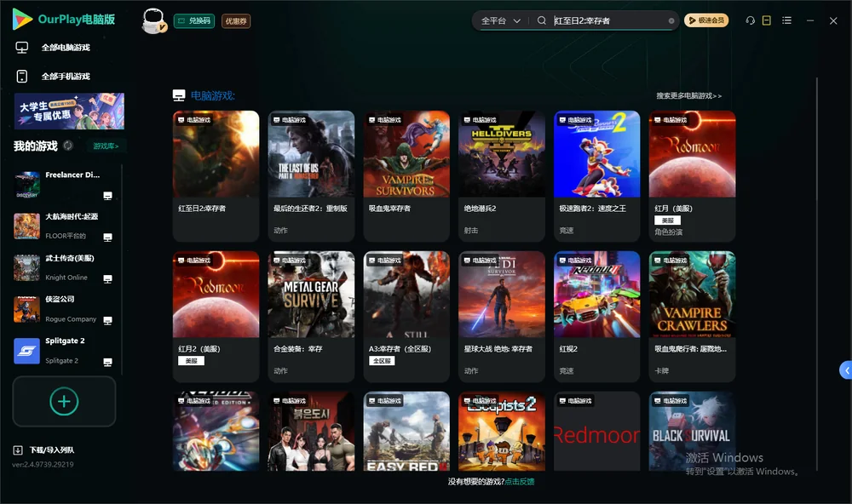Open the A3:幸存者 (全区服) game card
Screen dimensions: 852x504
[x=406, y=317]
